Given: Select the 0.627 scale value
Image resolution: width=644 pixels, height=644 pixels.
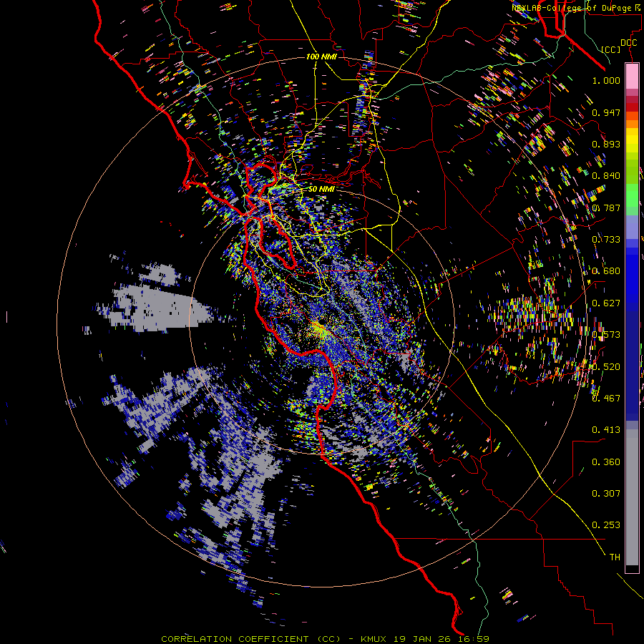Looking at the screenshot, I should click(606, 303).
